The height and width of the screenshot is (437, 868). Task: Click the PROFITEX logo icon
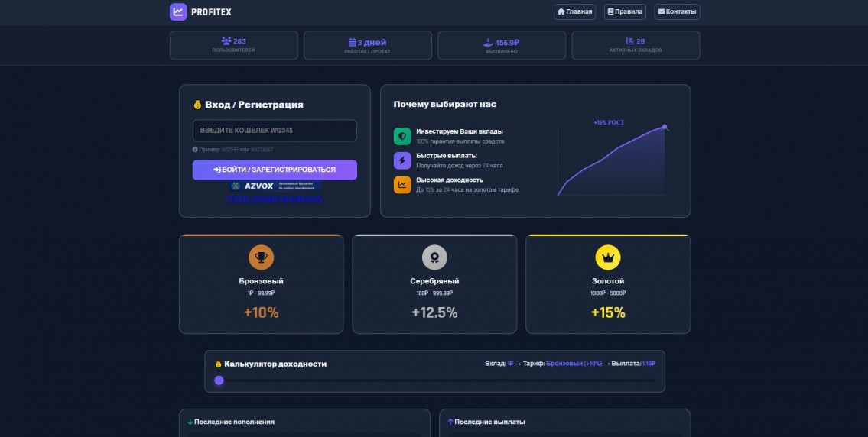[x=178, y=11]
